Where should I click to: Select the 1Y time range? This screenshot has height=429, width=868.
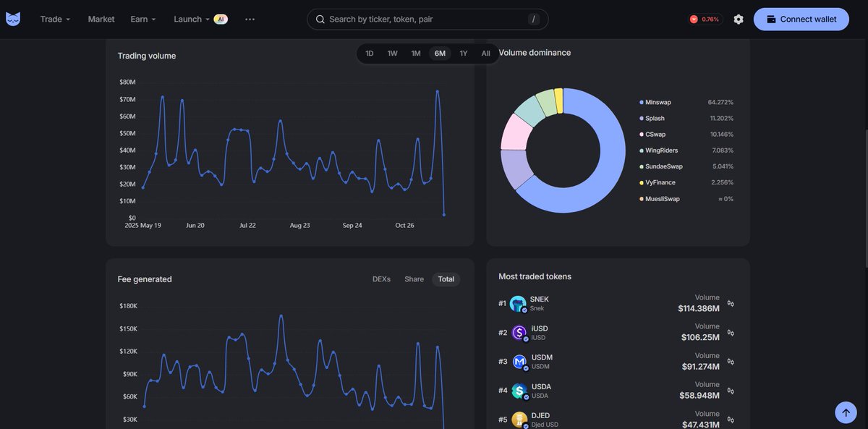tap(463, 53)
